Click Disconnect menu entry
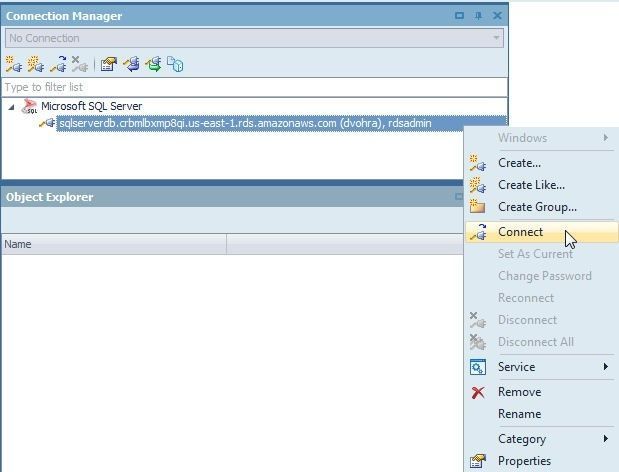Image resolution: width=619 pixels, height=472 pixels. pos(541,320)
